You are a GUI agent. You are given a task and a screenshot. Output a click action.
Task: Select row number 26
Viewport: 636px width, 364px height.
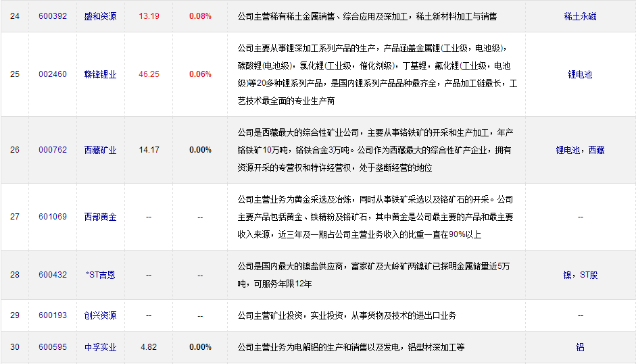tap(15, 149)
